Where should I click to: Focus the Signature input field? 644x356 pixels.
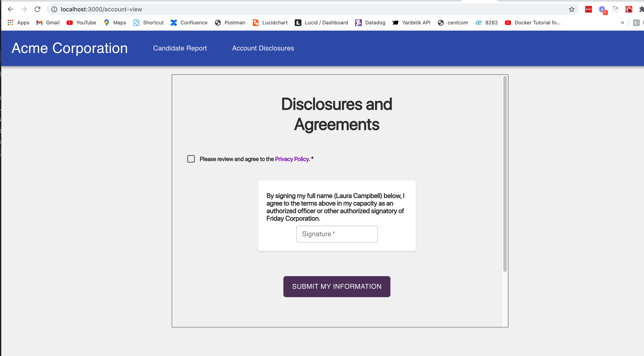pos(337,234)
